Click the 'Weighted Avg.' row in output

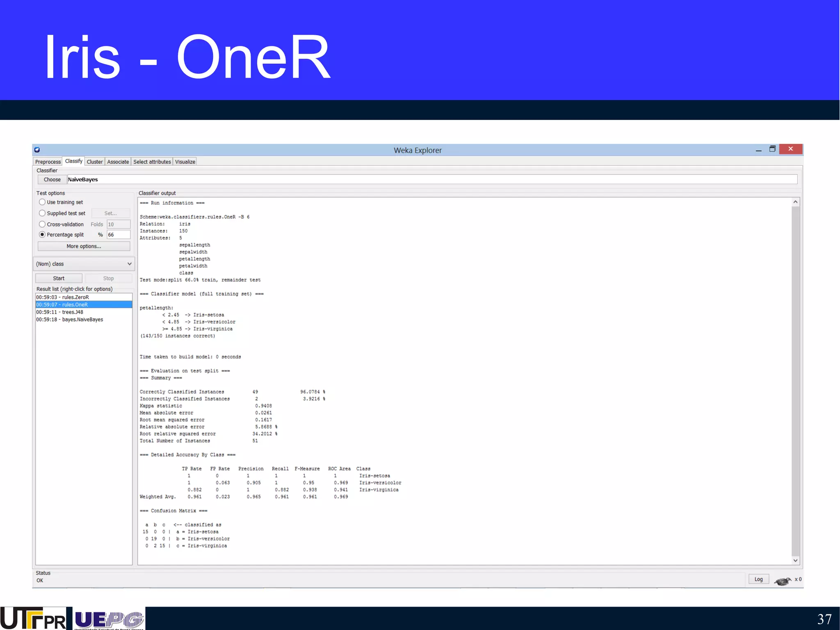click(244, 497)
